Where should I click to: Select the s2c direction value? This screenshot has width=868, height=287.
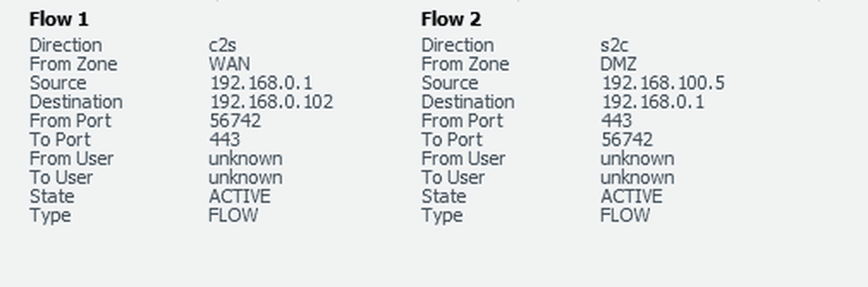click(x=614, y=45)
